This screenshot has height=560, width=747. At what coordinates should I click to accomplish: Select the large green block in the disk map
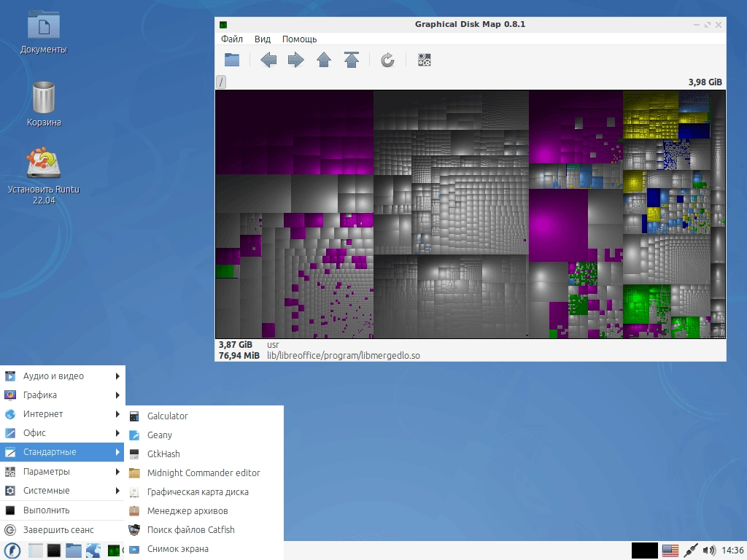click(x=640, y=304)
